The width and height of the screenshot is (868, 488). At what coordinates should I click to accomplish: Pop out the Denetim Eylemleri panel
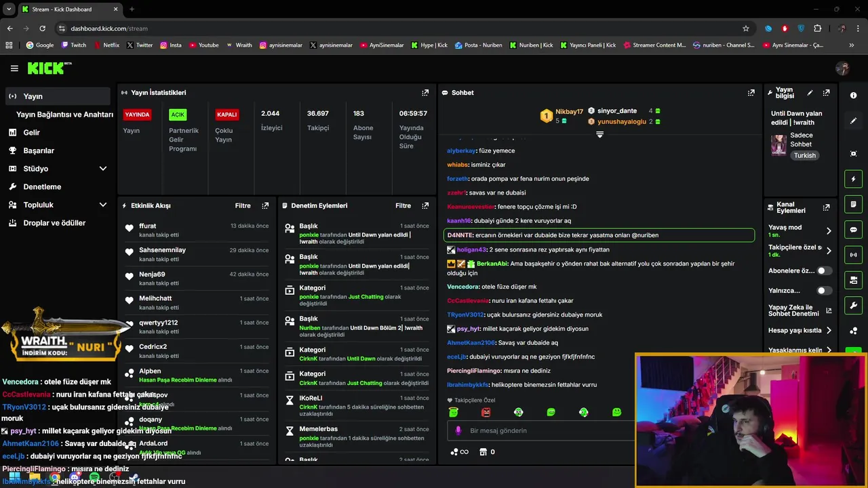click(425, 205)
